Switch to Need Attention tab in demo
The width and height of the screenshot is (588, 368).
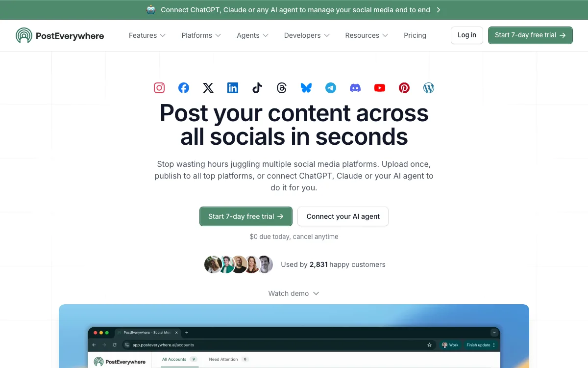click(x=229, y=360)
